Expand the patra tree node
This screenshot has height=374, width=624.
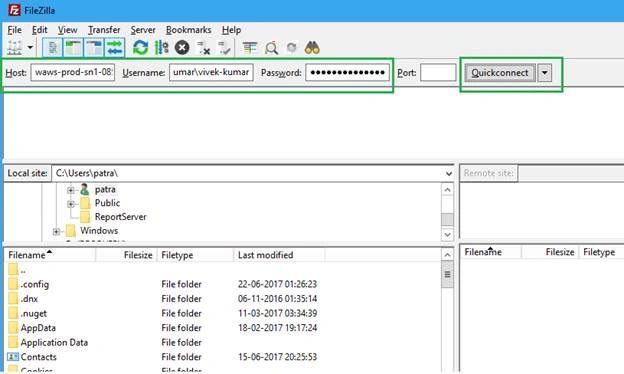point(71,190)
